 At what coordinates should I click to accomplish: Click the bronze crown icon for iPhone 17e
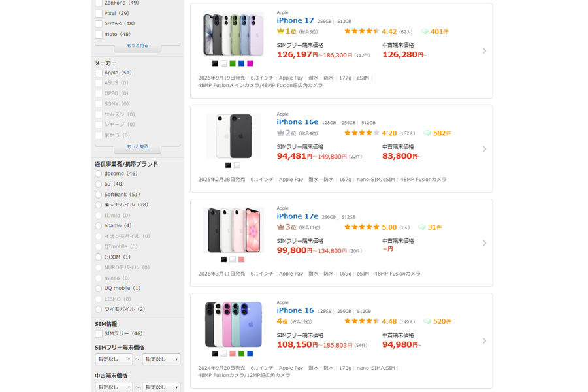[x=280, y=227]
